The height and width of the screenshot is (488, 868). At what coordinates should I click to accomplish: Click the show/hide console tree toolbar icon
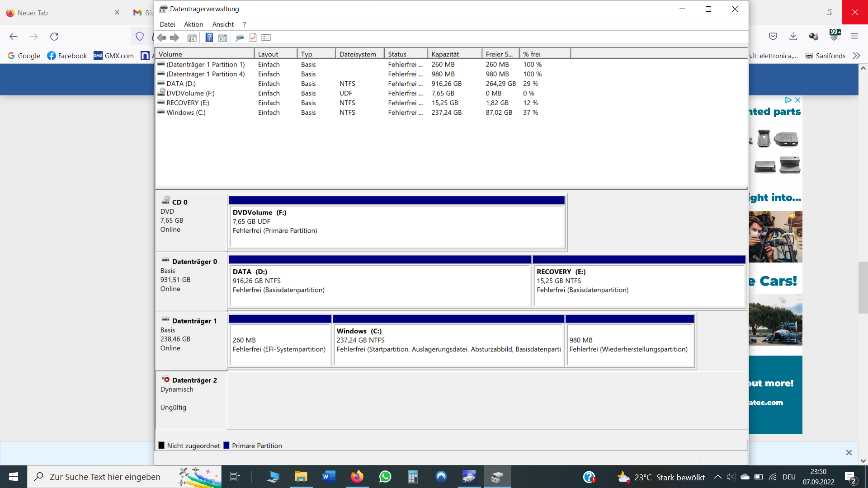[192, 38]
